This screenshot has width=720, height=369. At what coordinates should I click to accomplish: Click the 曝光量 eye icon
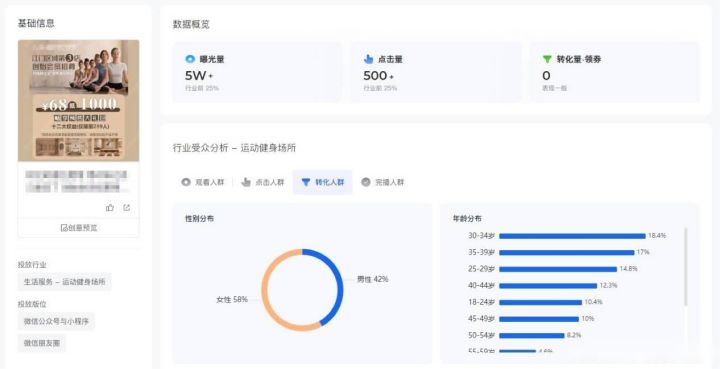(190, 59)
